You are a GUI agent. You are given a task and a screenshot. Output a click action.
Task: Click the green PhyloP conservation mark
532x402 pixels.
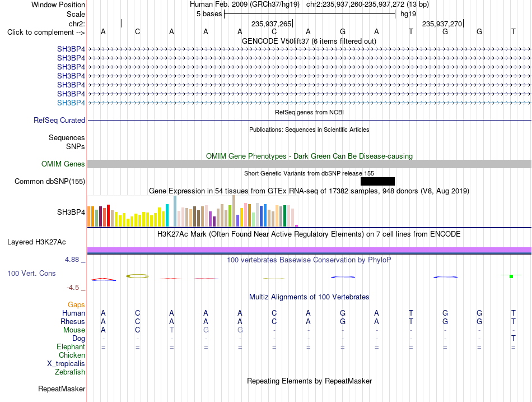(x=511, y=276)
